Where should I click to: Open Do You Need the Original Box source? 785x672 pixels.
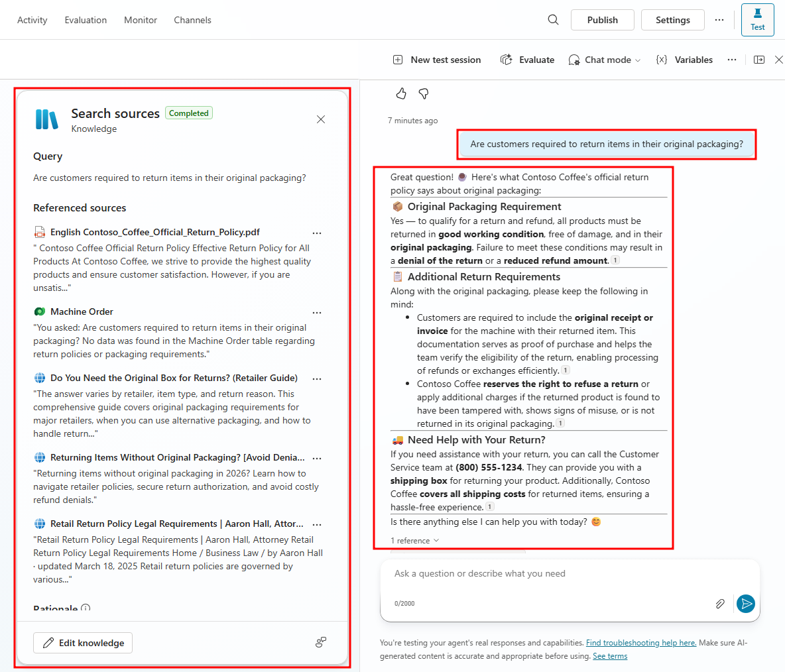[x=174, y=378]
